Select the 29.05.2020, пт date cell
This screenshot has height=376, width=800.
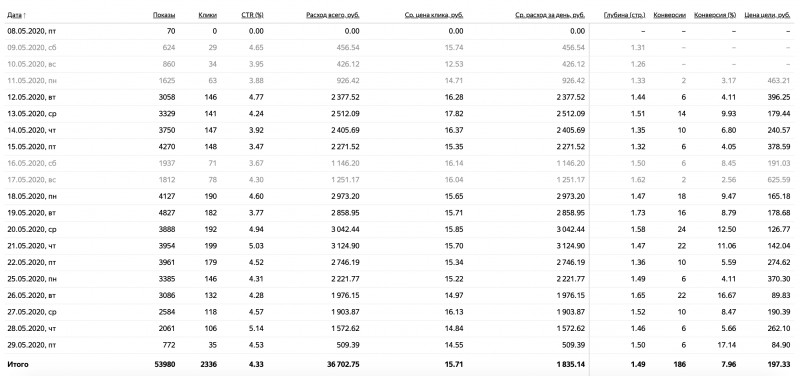32,345
